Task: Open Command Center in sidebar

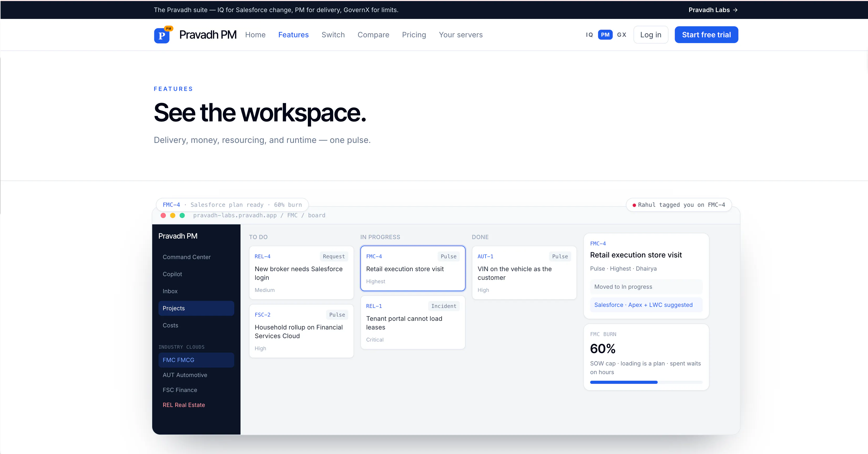Action: point(196,257)
